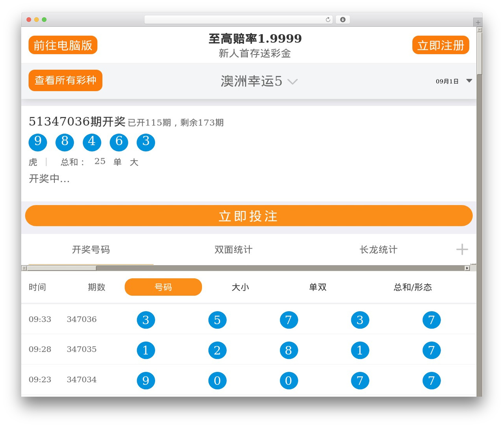Click ball 2 in row 347035
Viewport: 504px width, 427px height.
point(217,350)
